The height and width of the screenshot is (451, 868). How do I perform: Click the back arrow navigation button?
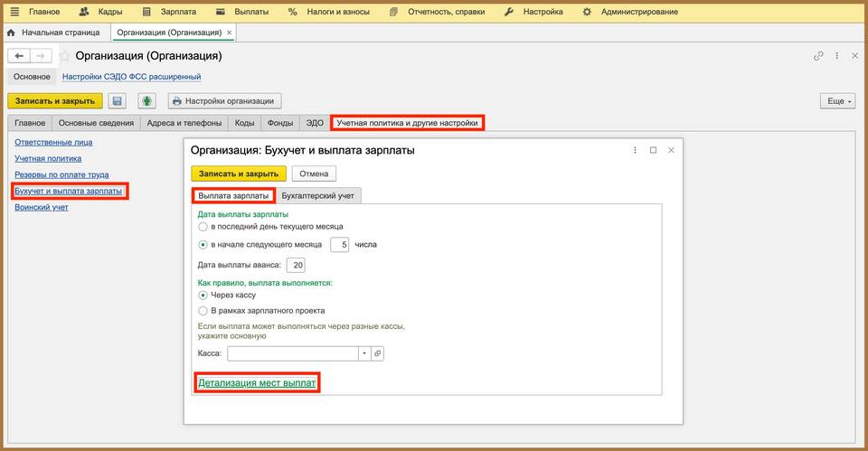pyautogui.click(x=20, y=56)
